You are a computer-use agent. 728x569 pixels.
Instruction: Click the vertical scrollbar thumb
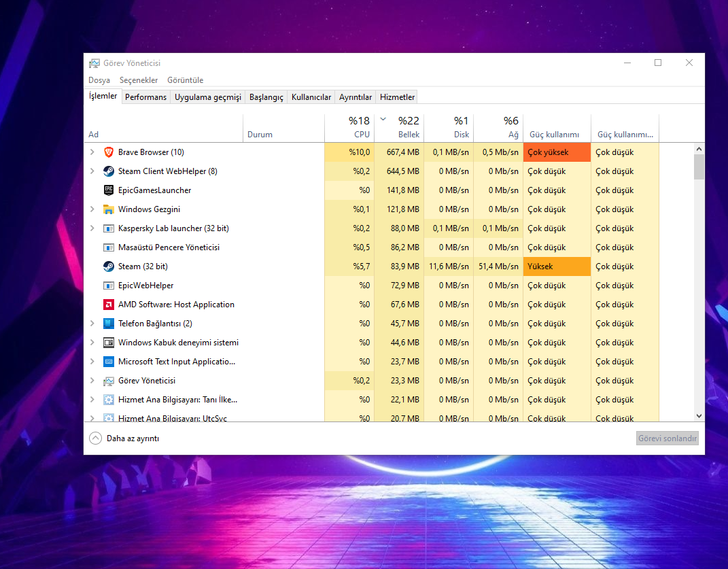[699, 167]
